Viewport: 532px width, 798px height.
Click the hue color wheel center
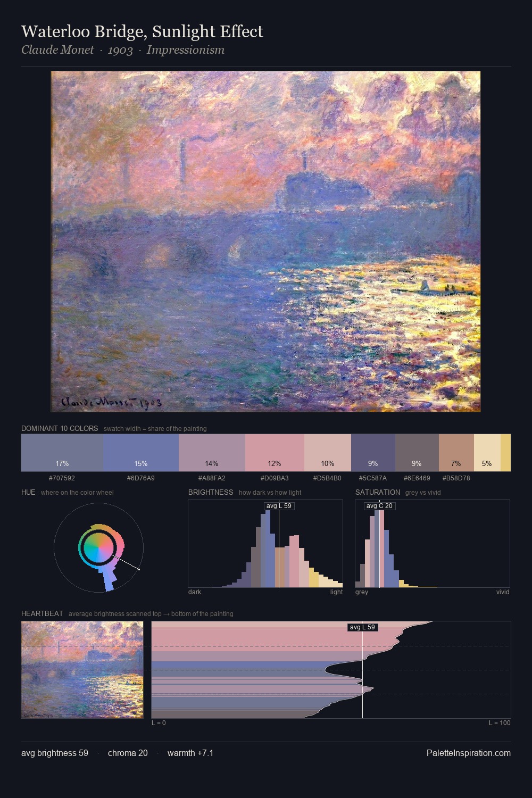(x=98, y=547)
